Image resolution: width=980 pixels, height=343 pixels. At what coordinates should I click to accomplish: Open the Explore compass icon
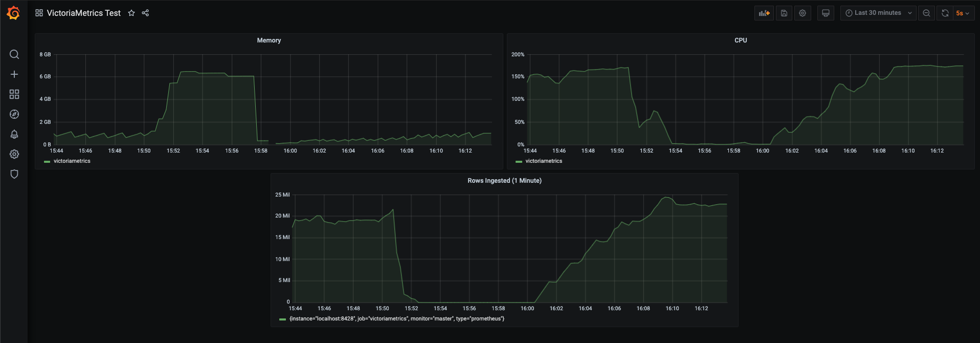[14, 114]
